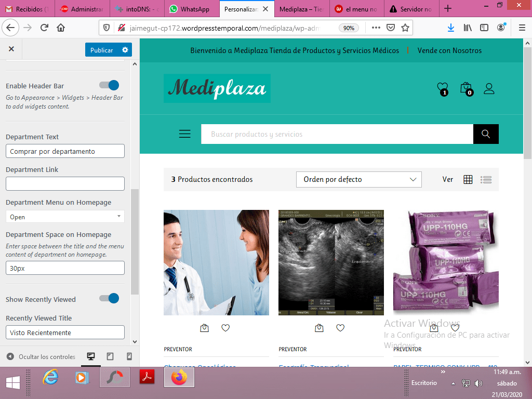The height and width of the screenshot is (399, 532).
Task: Switch to tablet preview icon
Action: point(110,356)
